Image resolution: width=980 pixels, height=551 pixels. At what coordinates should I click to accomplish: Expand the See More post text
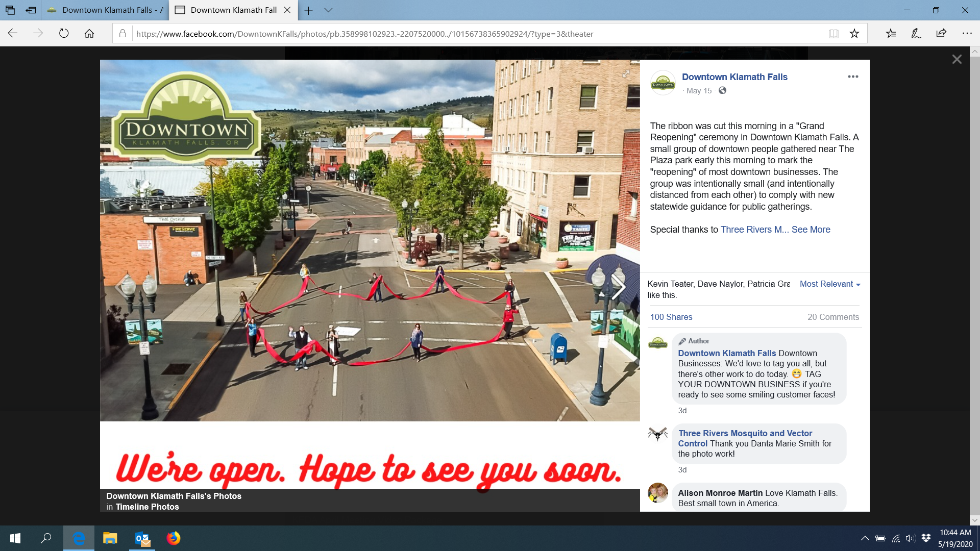[811, 230]
